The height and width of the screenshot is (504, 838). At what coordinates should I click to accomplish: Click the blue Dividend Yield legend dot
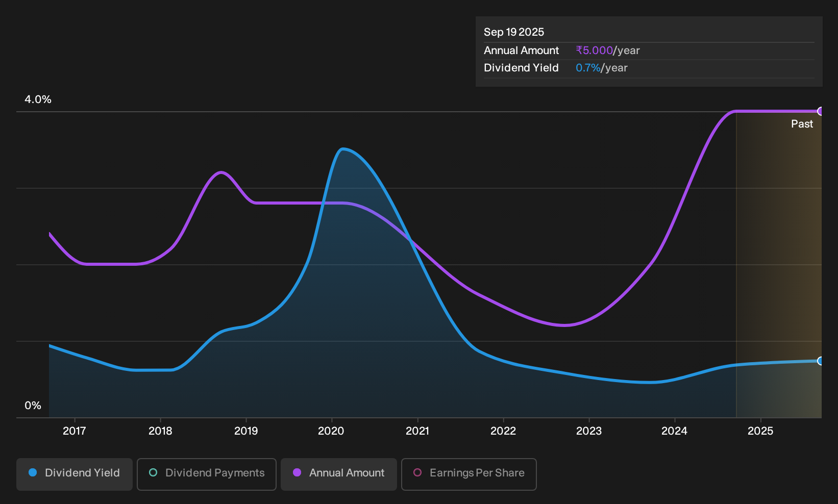[x=33, y=472]
